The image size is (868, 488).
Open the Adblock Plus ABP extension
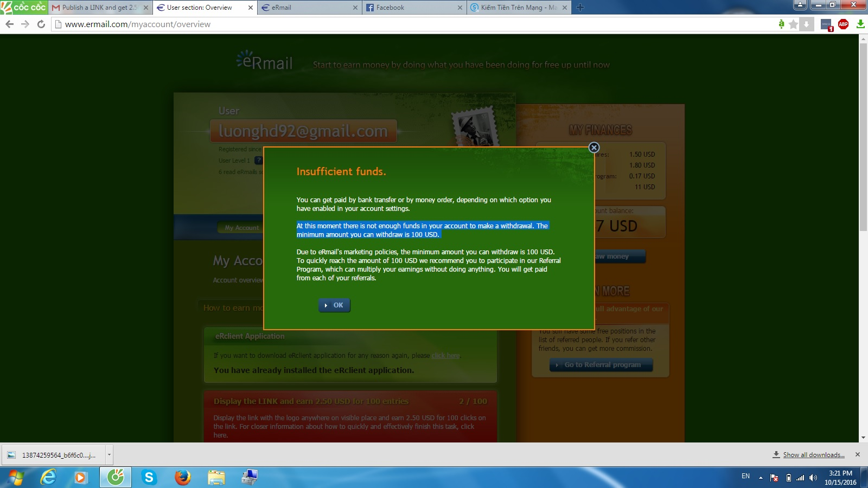coord(844,24)
